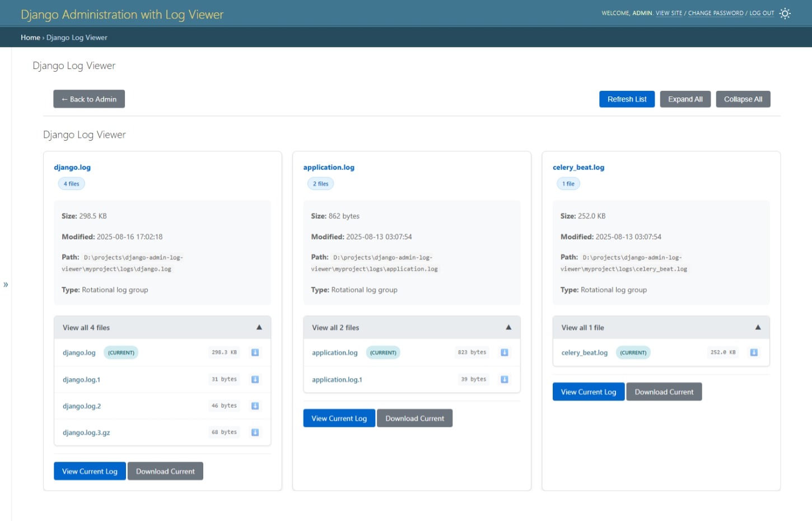Click 'Modified: 2025-08-16 17:02:18' text

tap(112, 237)
